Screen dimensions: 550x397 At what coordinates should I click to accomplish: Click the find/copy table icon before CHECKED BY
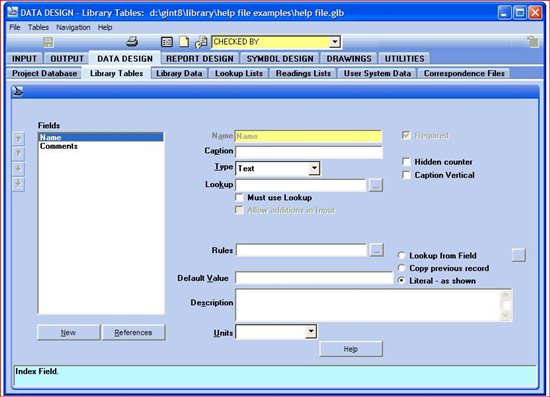pyautogui.click(x=201, y=42)
